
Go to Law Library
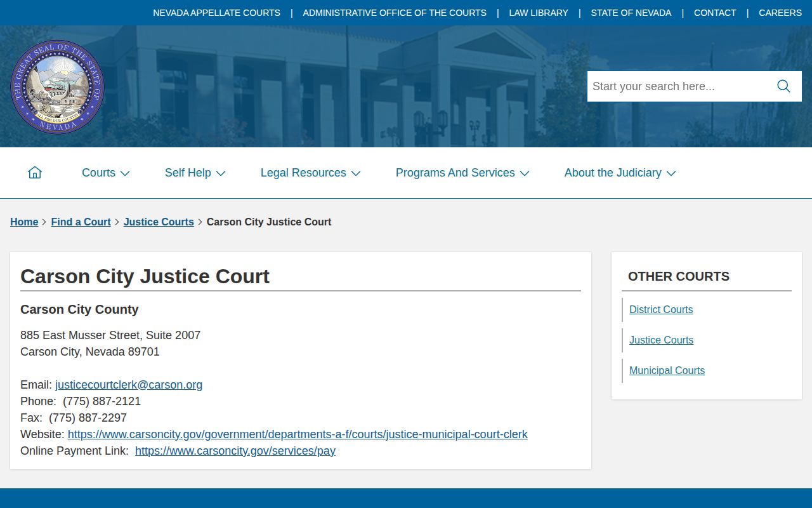tap(539, 13)
